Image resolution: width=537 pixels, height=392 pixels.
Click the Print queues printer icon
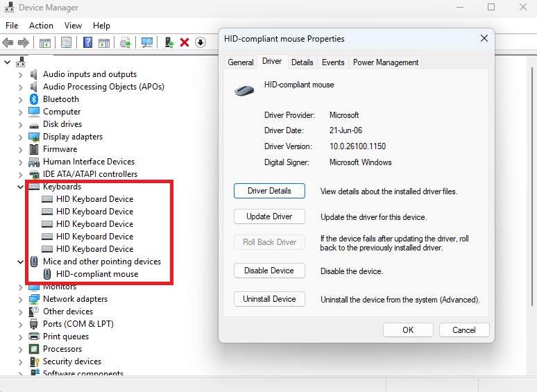click(x=34, y=336)
